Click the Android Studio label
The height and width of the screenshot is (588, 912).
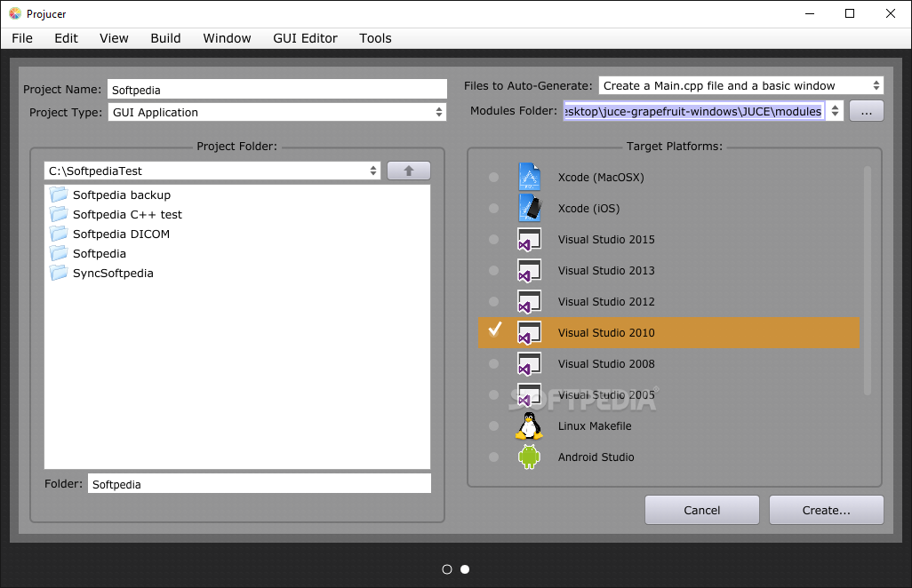tap(596, 457)
